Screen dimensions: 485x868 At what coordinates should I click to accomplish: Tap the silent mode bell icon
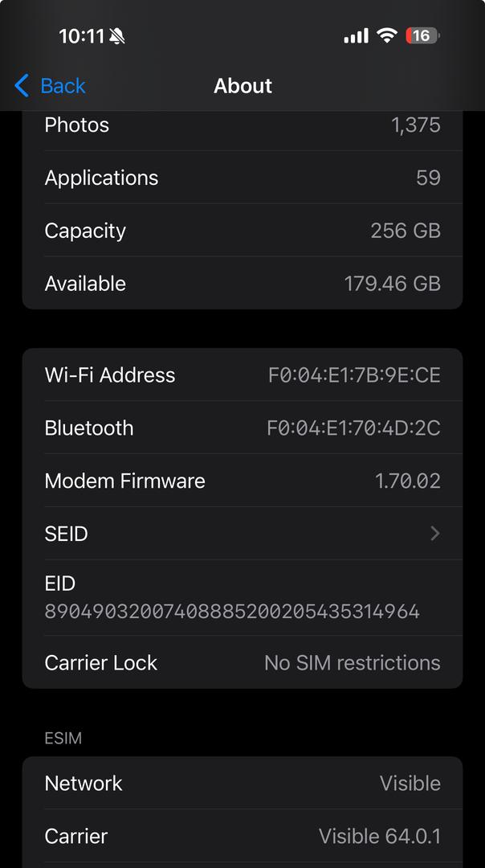tap(117, 36)
